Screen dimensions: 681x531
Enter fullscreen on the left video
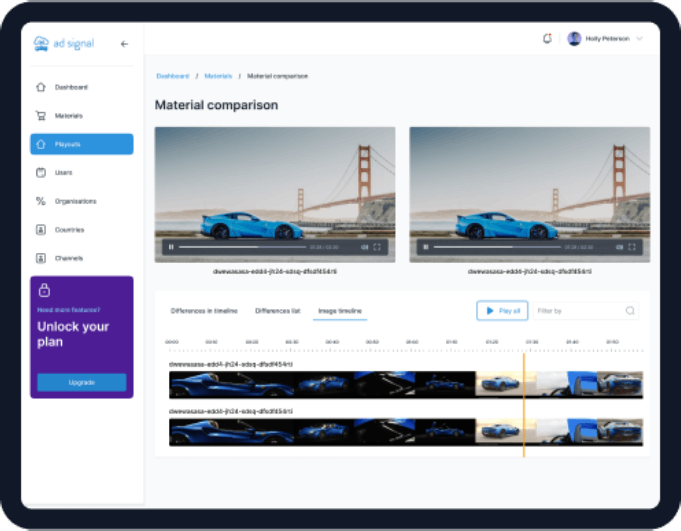377,246
